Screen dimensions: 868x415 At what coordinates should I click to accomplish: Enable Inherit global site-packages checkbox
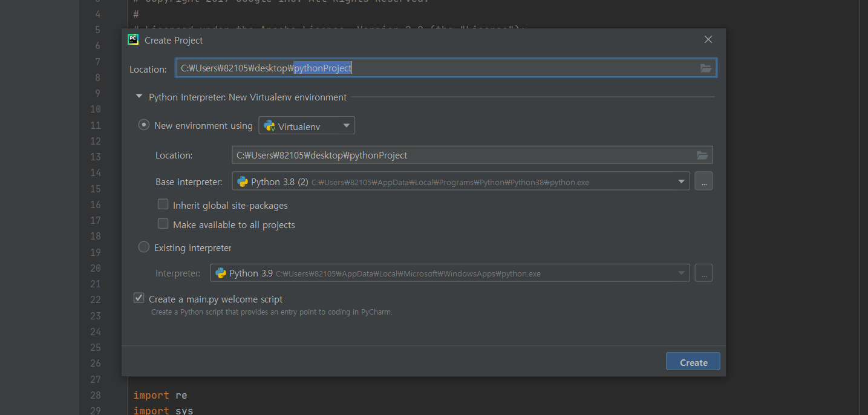(x=163, y=204)
